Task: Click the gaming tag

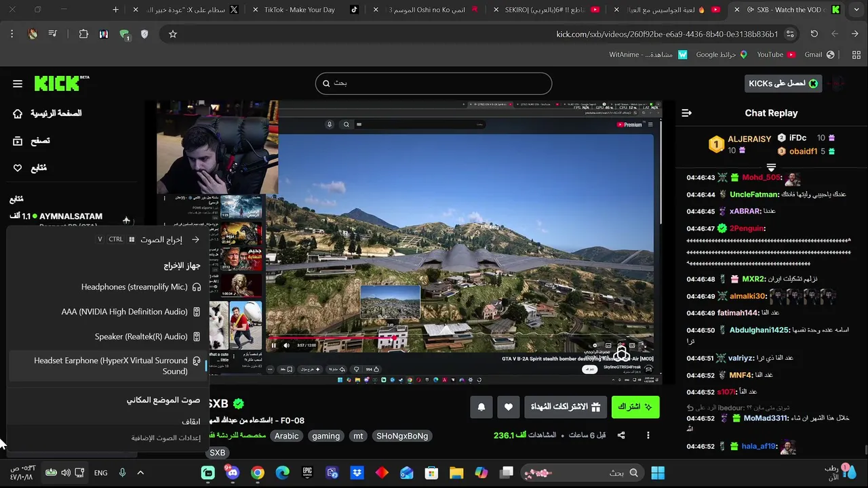Action: (x=326, y=436)
